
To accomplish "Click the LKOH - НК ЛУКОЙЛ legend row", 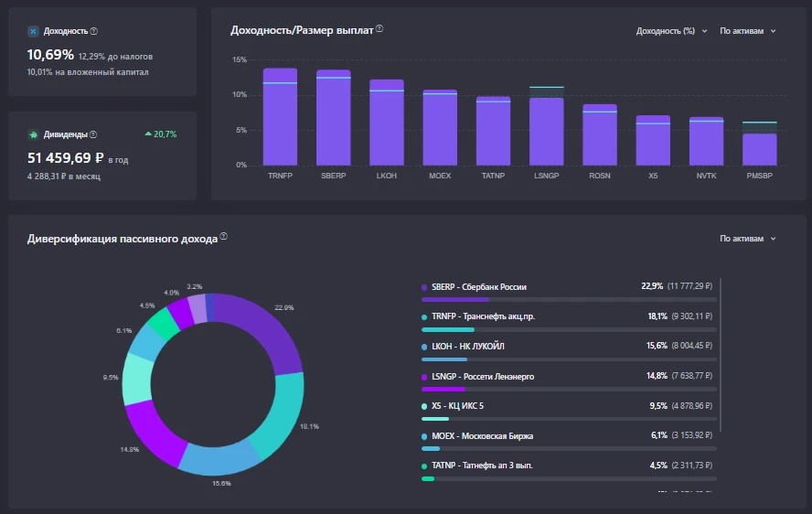I will pos(569,351).
